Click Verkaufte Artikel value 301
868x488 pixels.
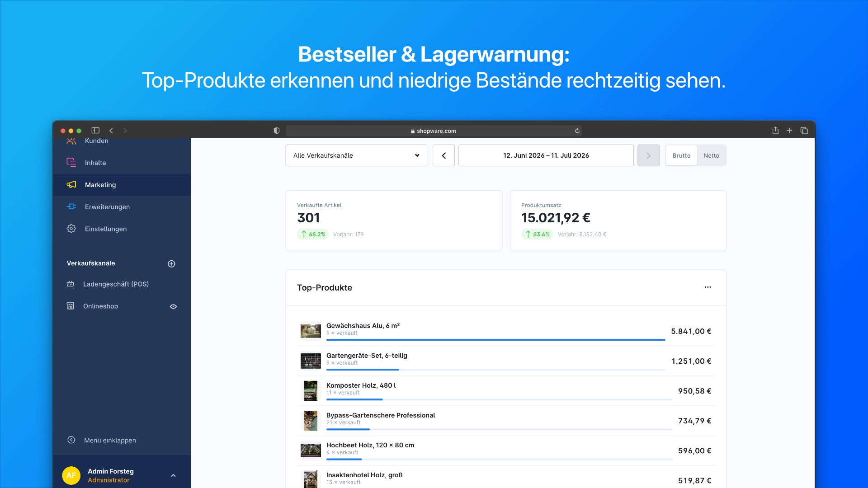(x=308, y=218)
